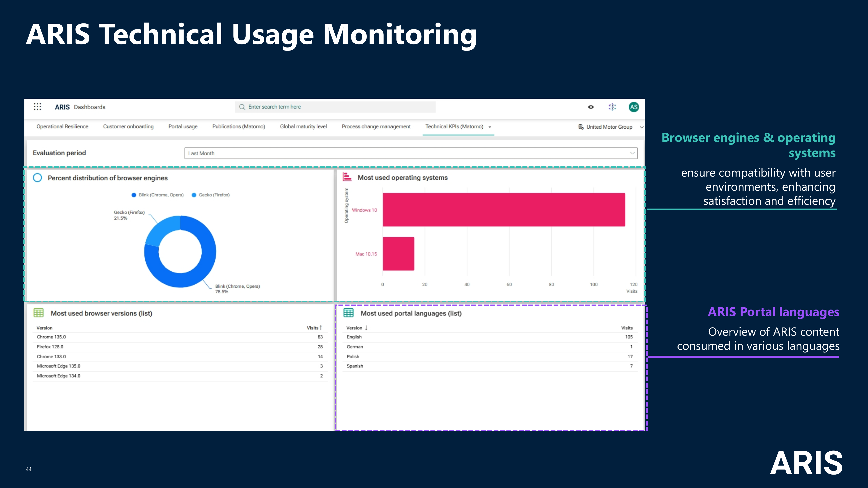Open the United Motor Group selector
This screenshot has height=488, width=868.
(x=609, y=127)
